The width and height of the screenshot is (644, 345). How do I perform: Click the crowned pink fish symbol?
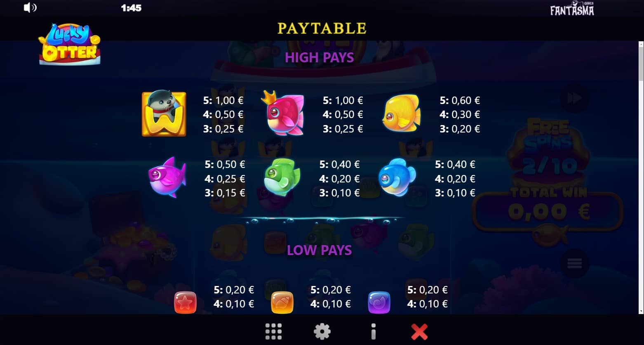coord(283,113)
